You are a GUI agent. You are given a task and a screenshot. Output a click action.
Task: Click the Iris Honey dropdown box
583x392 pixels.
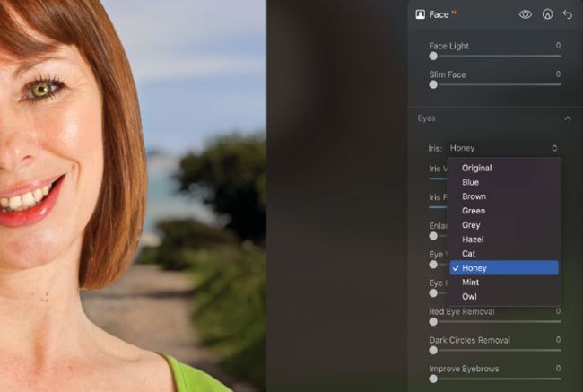(503, 148)
